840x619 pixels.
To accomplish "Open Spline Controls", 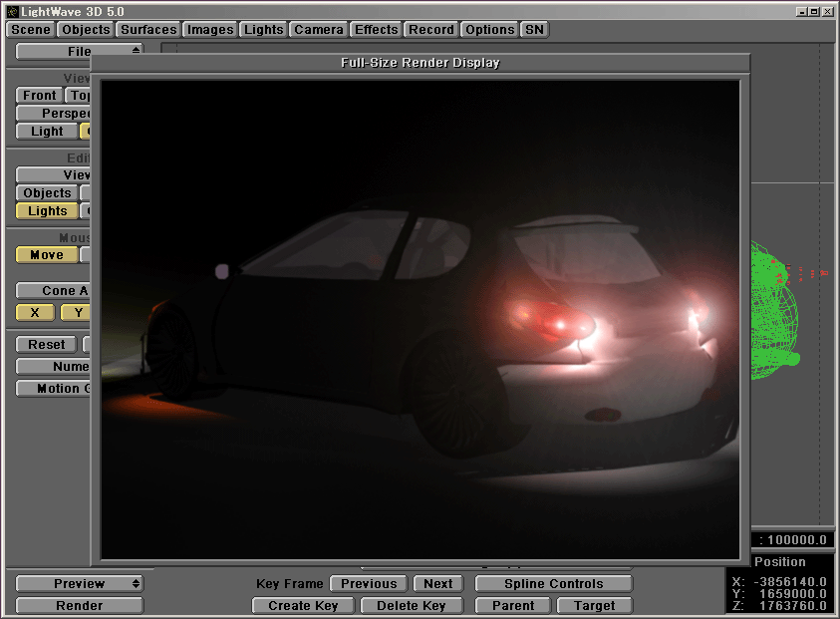I will click(x=553, y=584).
